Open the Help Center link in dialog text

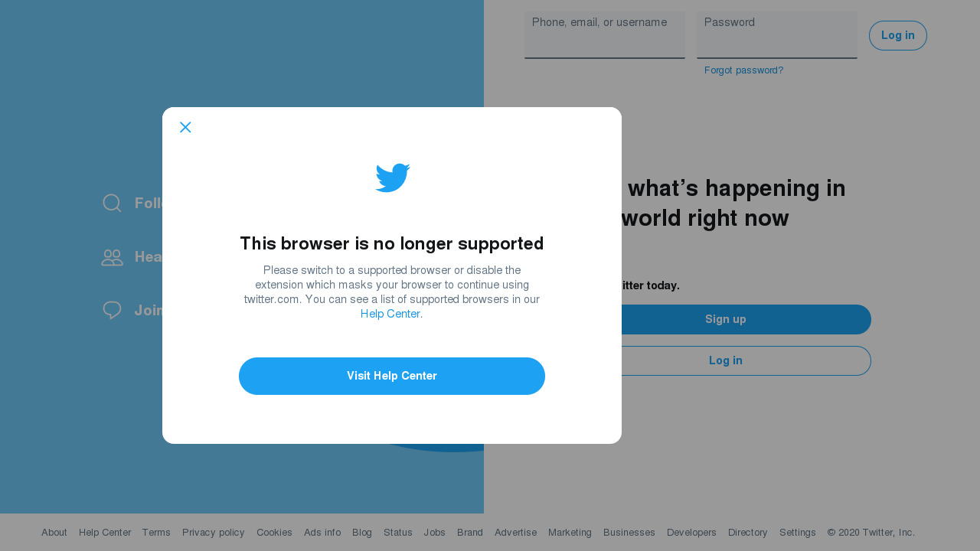[x=390, y=314]
